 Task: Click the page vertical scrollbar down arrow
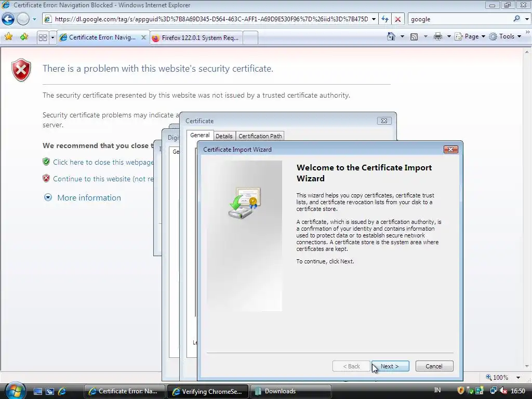(x=527, y=366)
